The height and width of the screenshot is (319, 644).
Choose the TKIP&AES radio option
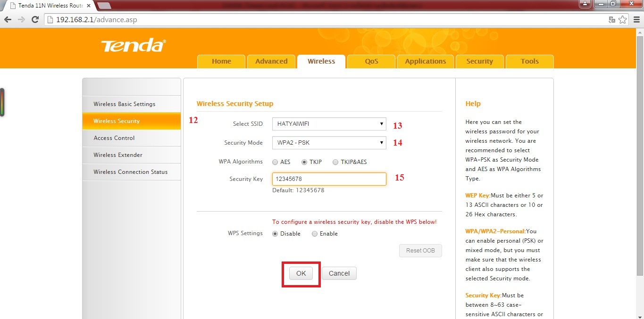click(335, 162)
